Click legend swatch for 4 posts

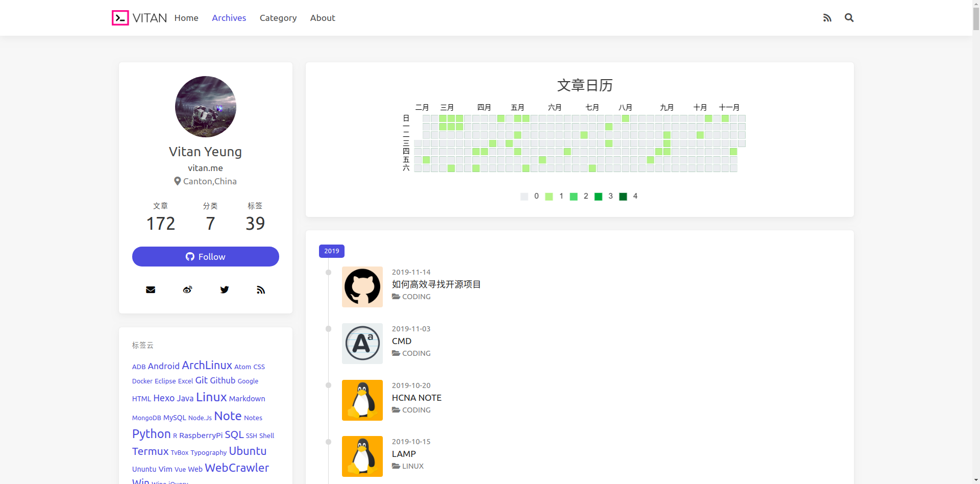tap(623, 197)
